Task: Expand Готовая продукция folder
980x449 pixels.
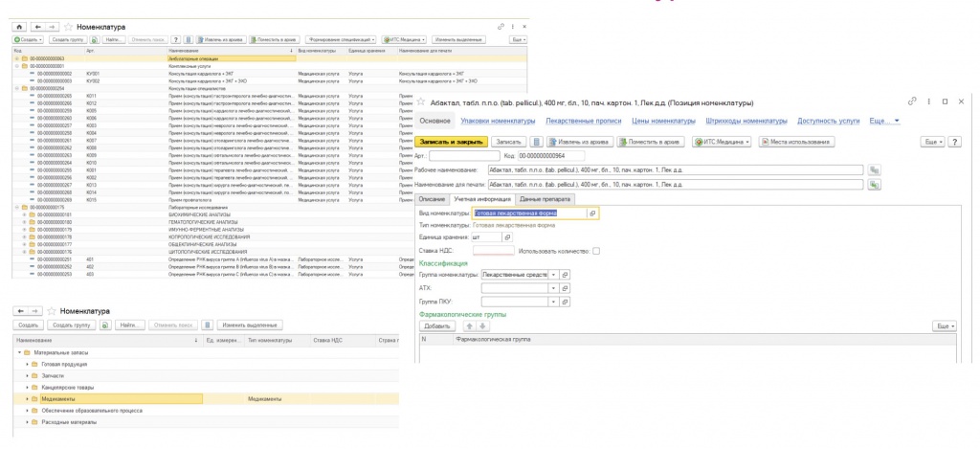Action: click(27, 364)
